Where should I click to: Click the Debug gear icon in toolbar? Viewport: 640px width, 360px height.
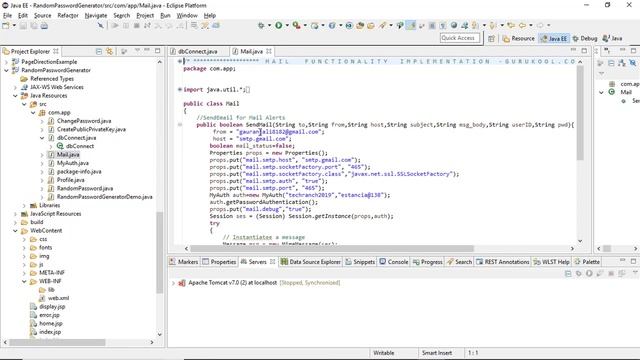261,25
